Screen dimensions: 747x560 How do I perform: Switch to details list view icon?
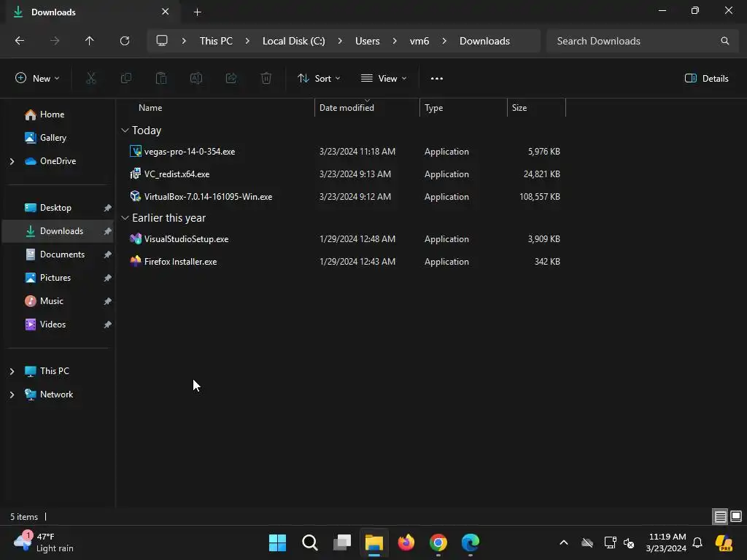coord(720,516)
